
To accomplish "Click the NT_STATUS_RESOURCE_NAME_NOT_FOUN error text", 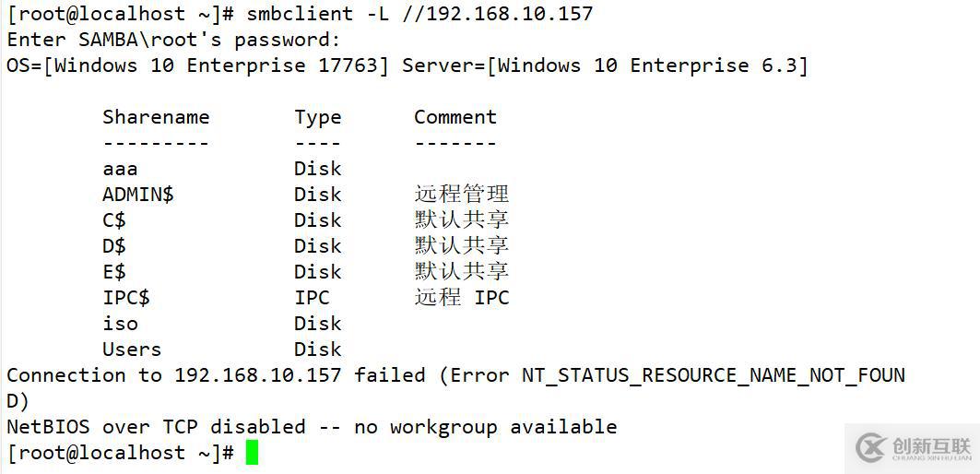I will click(713, 375).
